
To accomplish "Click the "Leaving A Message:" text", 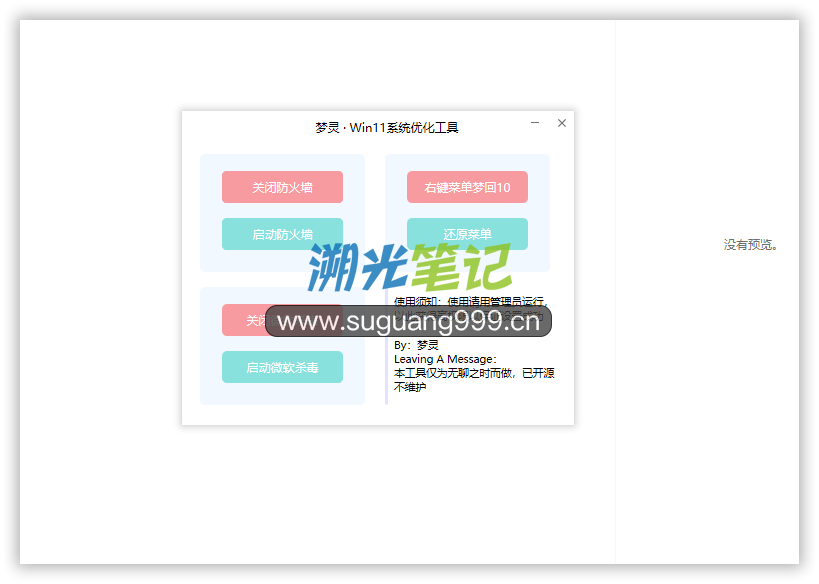I will coord(445,359).
